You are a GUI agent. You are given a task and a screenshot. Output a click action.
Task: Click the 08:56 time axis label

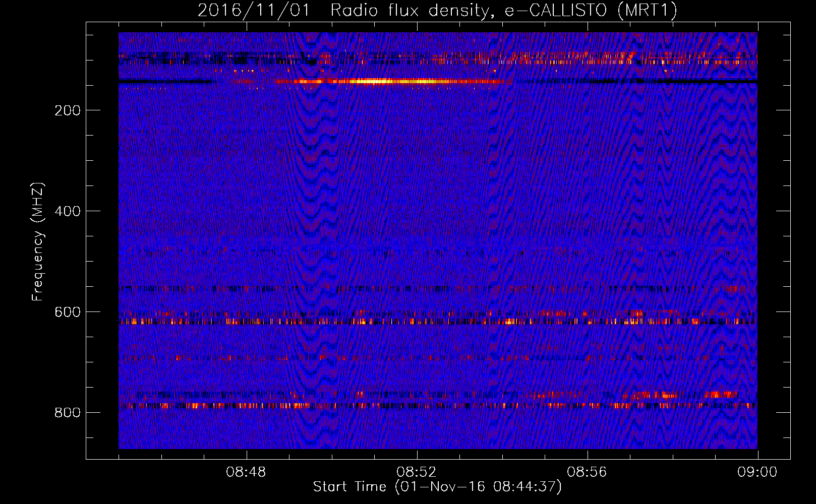(x=587, y=472)
